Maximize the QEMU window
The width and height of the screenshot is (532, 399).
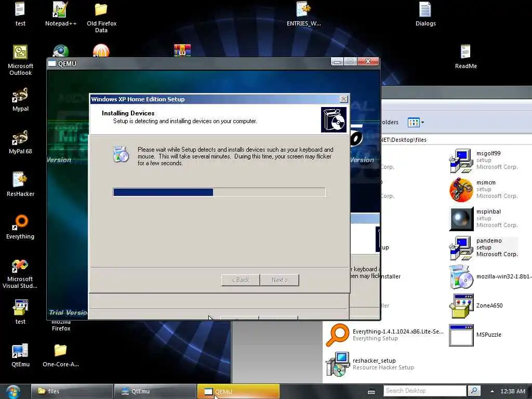click(x=350, y=61)
